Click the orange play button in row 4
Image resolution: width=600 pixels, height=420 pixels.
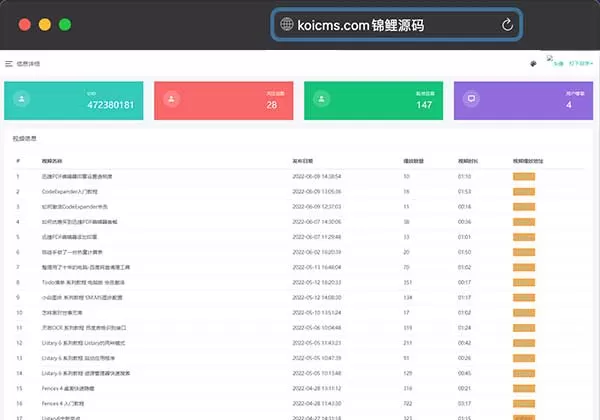tap(524, 222)
